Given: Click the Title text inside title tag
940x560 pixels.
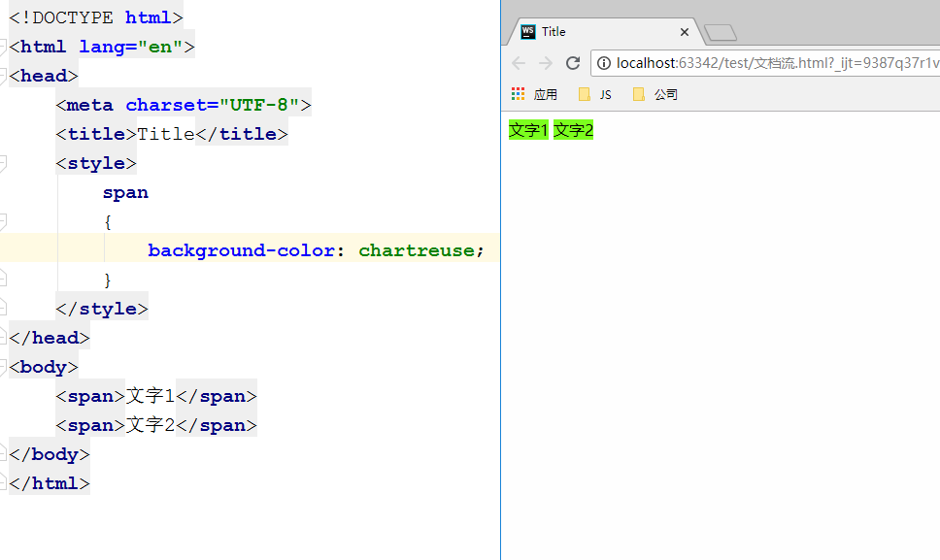Looking at the screenshot, I should [166, 134].
